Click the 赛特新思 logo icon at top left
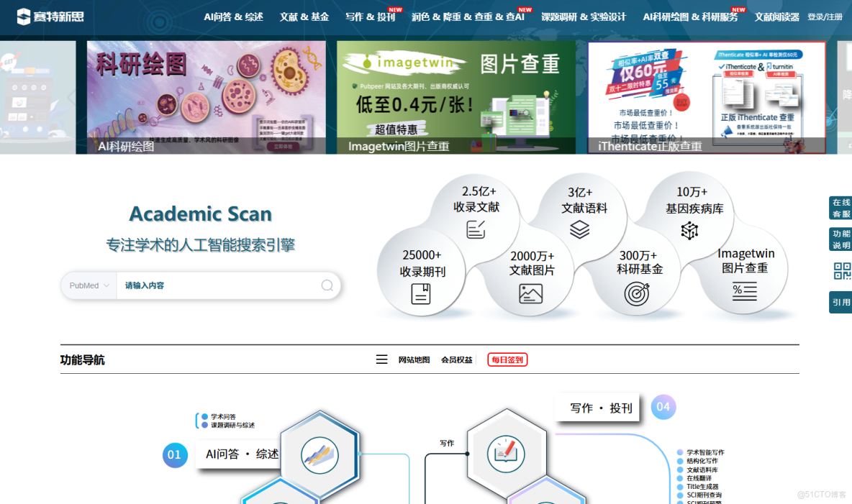Screen dimensions: 852x504 click(x=25, y=15)
